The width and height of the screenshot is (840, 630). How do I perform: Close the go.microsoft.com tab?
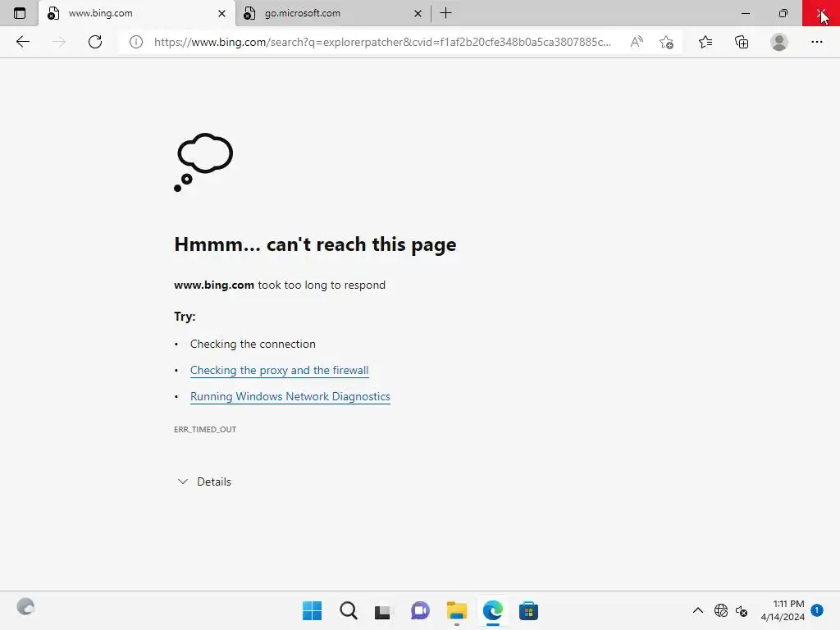tap(418, 13)
